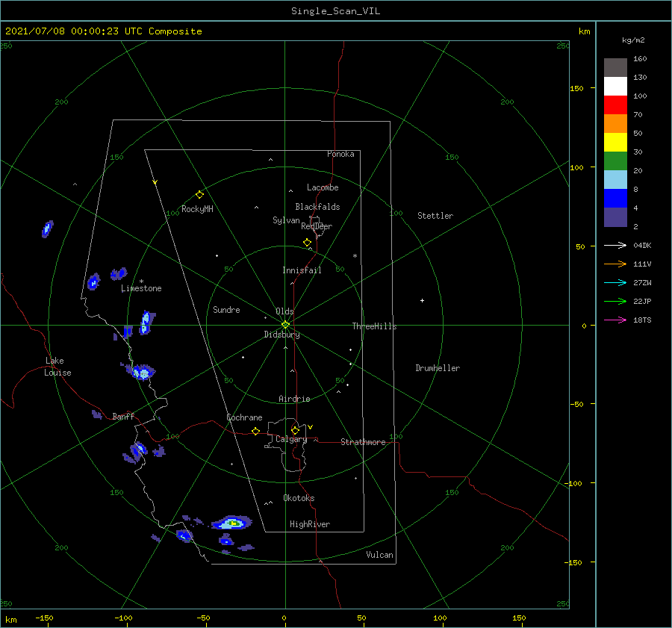Click the Cochrane town label
Image resolution: width=672 pixels, height=628 pixels.
click(244, 417)
